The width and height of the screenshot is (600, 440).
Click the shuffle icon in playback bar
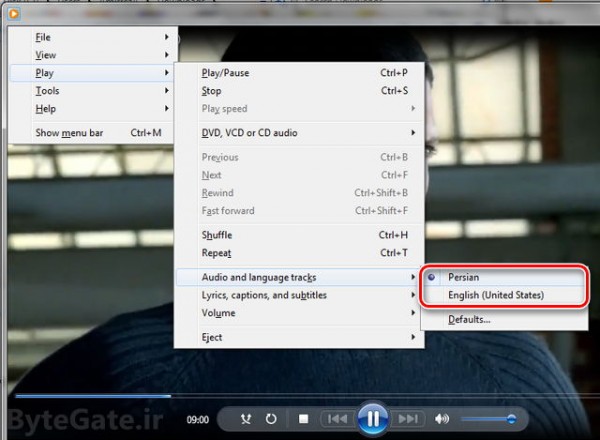pyautogui.click(x=245, y=419)
